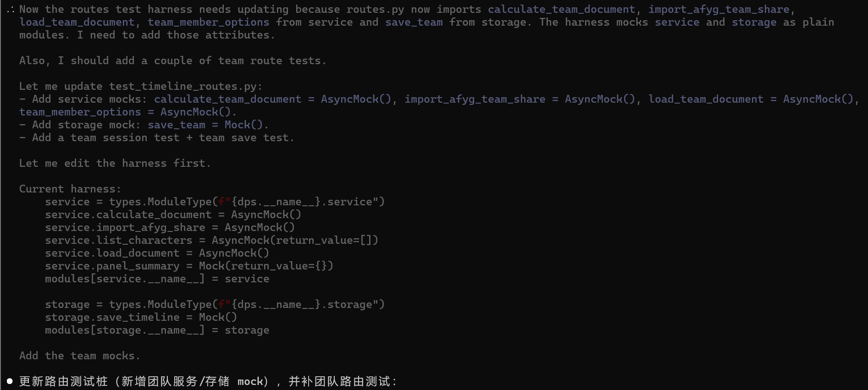Click the 'service.import_afyg_share = AsyncMock()' line

(170, 228)
